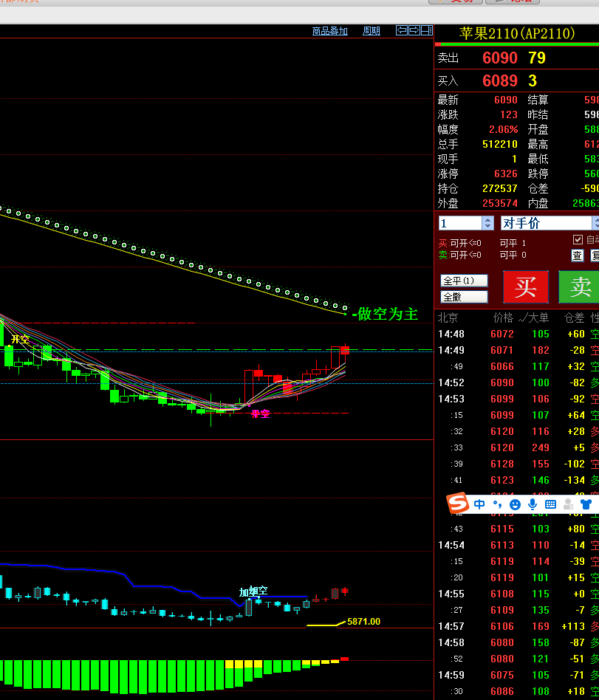Screen dimensions: 599x700
Task: Click the 买入 price 6089
Action: tap(500, 80)
